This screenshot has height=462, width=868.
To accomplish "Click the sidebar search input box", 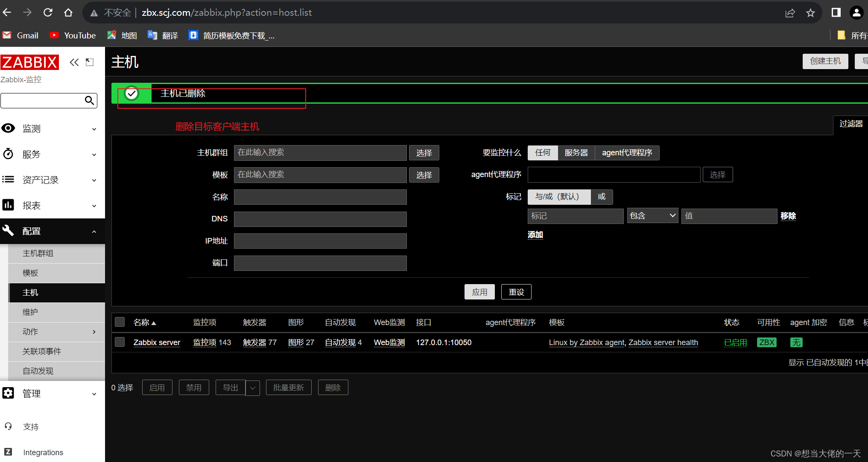I will (x=42, y=100).
